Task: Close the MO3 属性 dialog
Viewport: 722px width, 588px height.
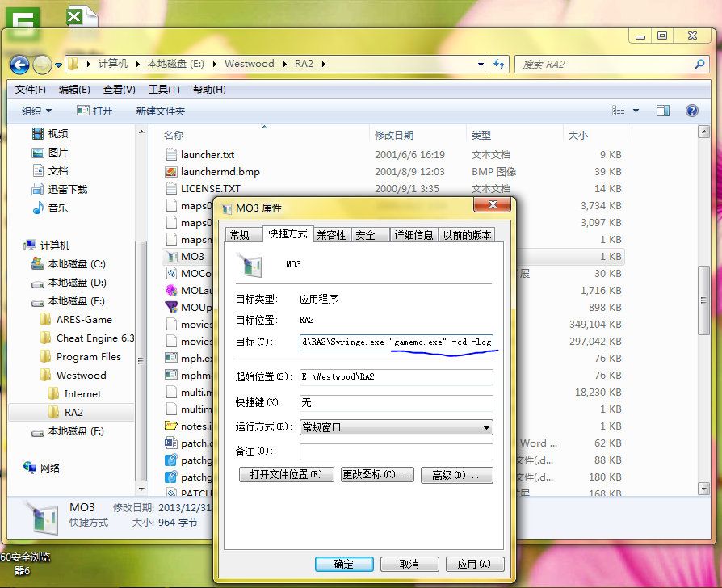Action: tap(492, 204)
